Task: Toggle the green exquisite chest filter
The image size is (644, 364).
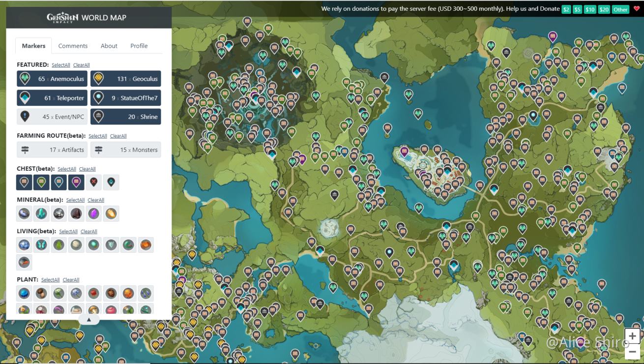Action: tap(42, 182)
